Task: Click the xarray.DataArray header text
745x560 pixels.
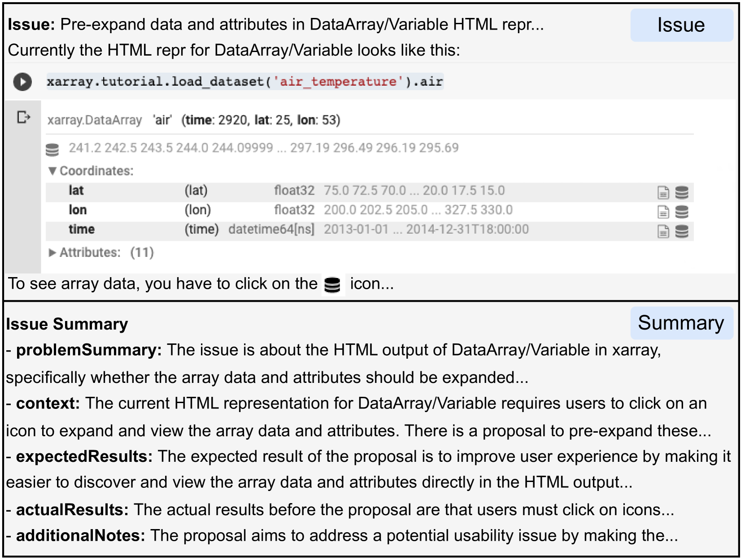Action: pyautogui.click(x=95, y=120)
